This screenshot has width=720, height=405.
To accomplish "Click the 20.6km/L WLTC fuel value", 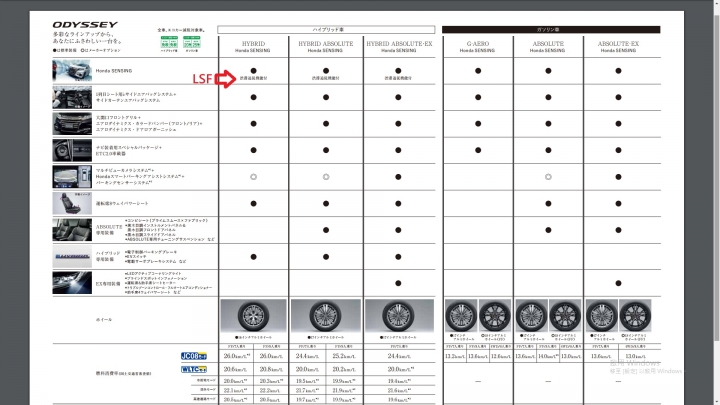I will point(235,369).
